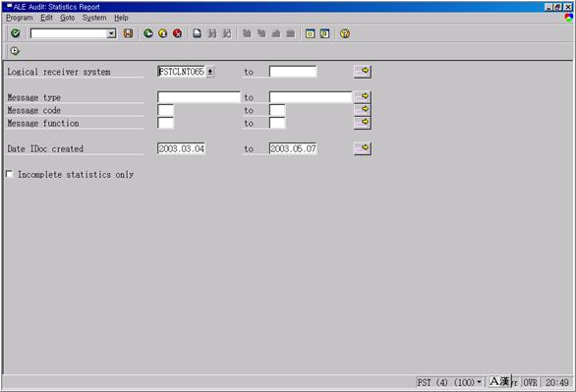
Task: Click the Next Page icon
Action: click(x=276, y=33)
